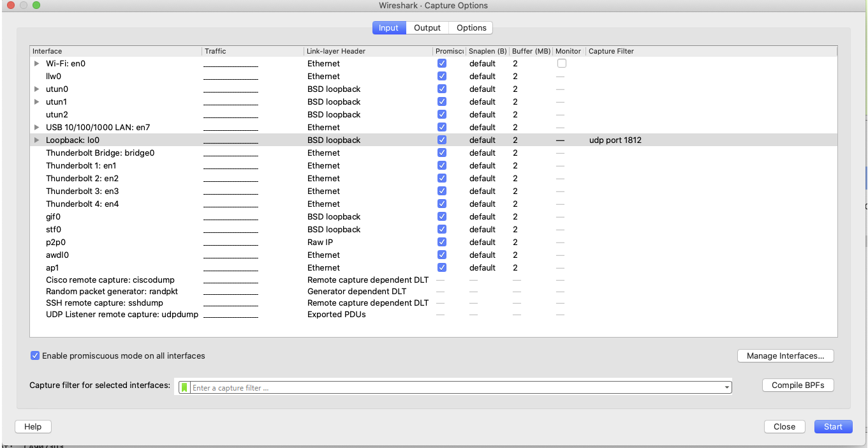Open the Options tab
The height and width of the screenshot is (448, 868).
[470, 27]
